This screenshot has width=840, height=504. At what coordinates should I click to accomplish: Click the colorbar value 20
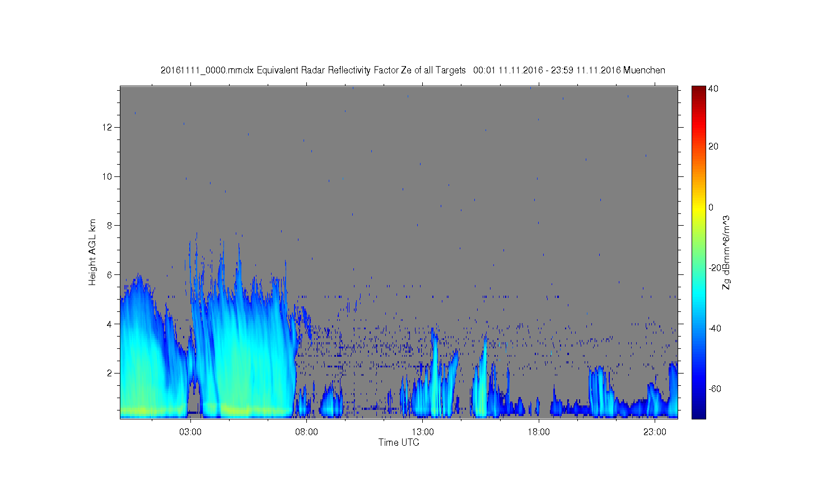[713, 146]
